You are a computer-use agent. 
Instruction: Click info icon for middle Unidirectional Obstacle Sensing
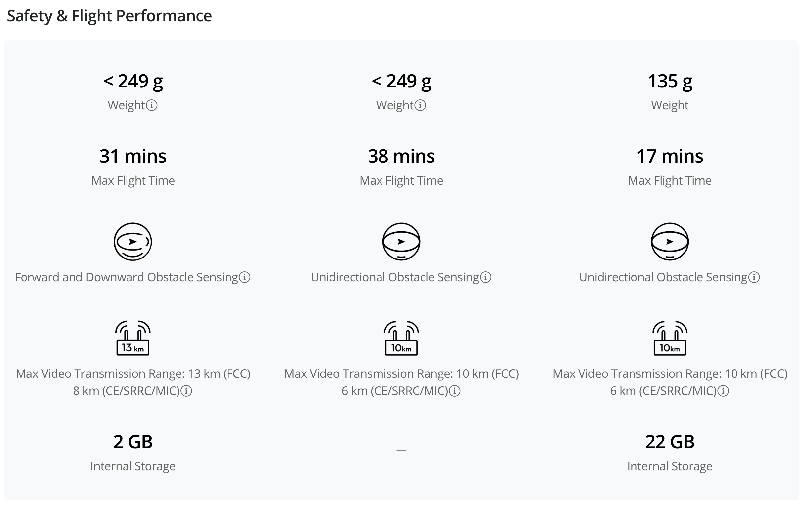(x=486, y=278)
